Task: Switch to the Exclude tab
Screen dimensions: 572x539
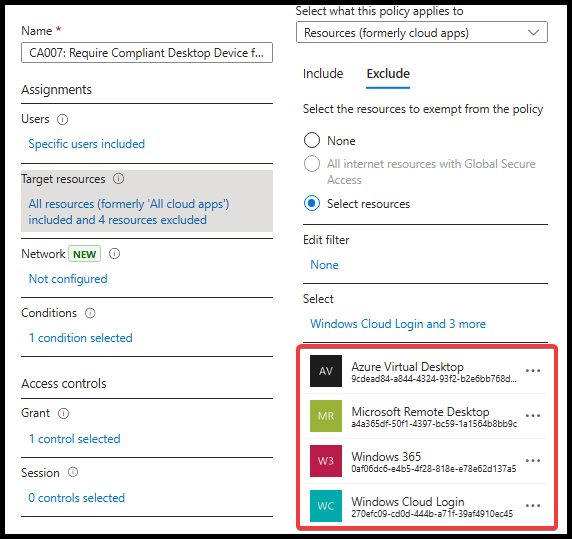Action: [388, 74]
